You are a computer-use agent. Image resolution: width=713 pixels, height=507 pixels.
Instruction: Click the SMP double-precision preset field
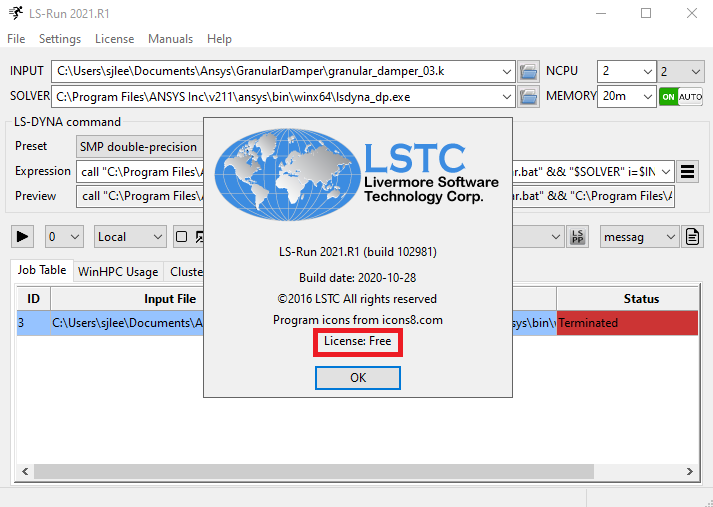tap(140, 147)
